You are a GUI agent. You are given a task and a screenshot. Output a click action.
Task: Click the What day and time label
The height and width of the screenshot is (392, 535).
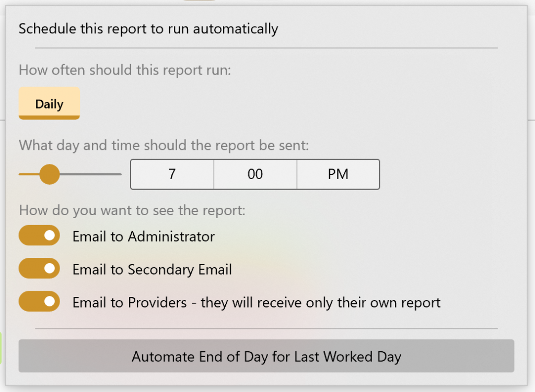(164, 145)
